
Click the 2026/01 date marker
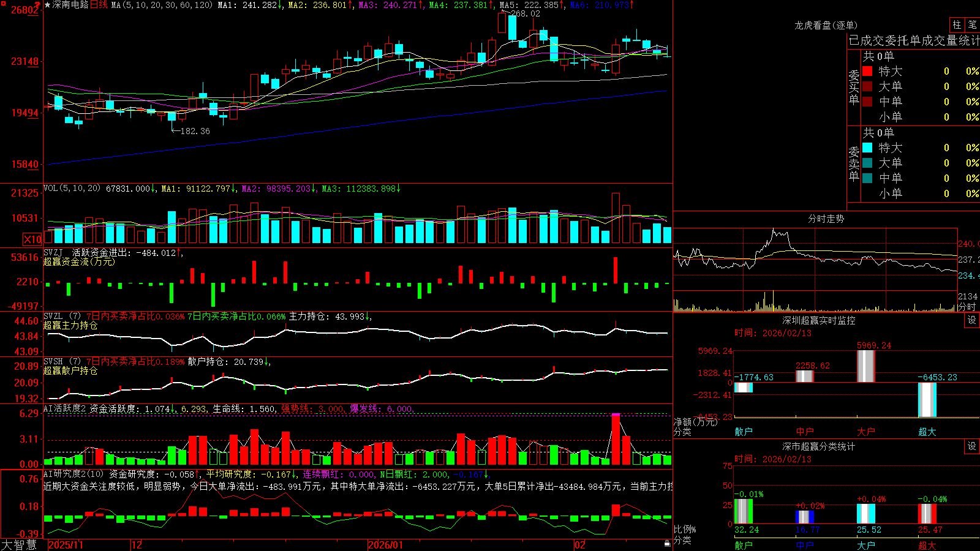point(385,545)
